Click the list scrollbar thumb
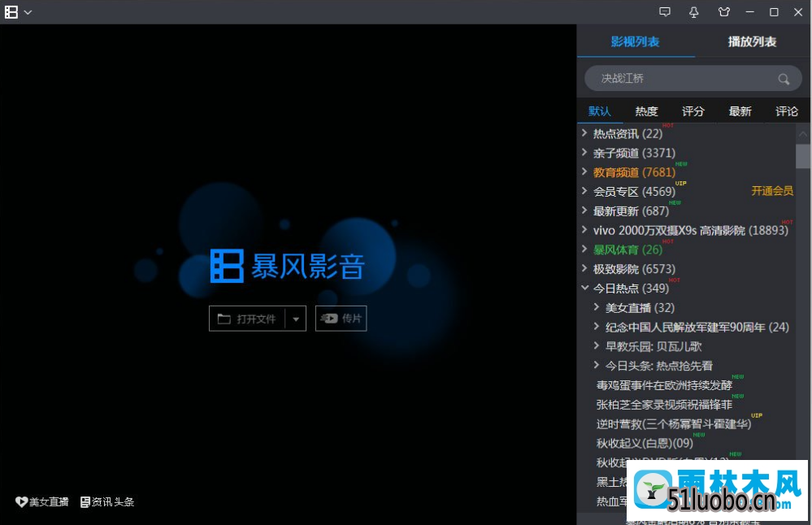 click(x=803, y=156)
